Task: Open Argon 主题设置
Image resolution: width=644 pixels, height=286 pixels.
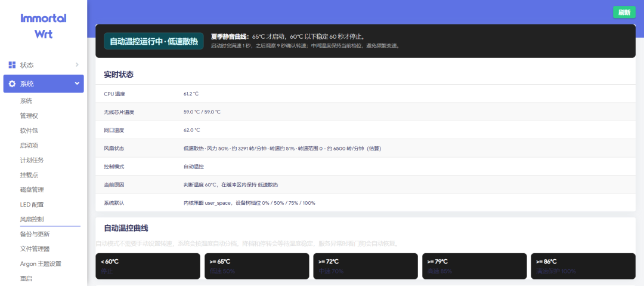Action: pos(41,264)
